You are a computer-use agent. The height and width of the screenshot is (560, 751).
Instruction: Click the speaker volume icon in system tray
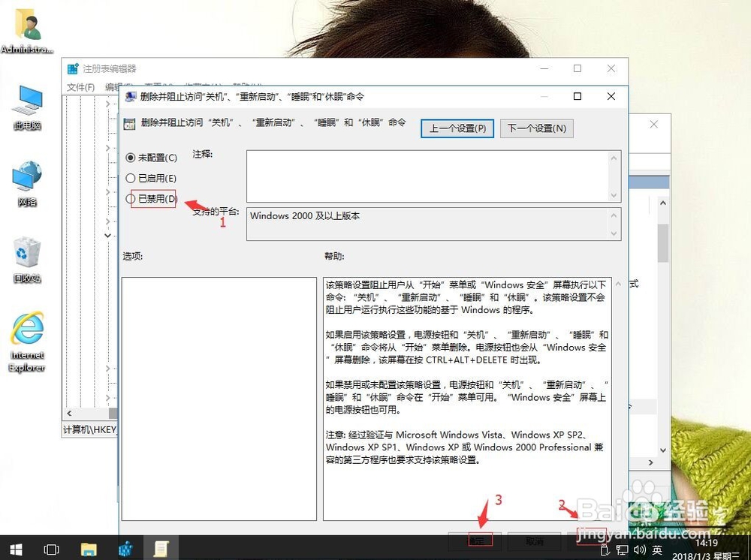[639, 549]
